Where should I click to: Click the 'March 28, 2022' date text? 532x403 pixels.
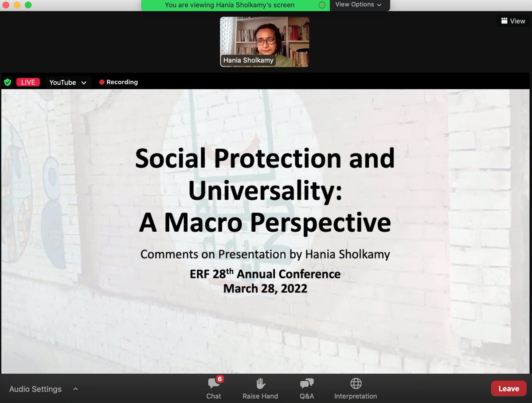pyautogui.click(x=265, y=288)
